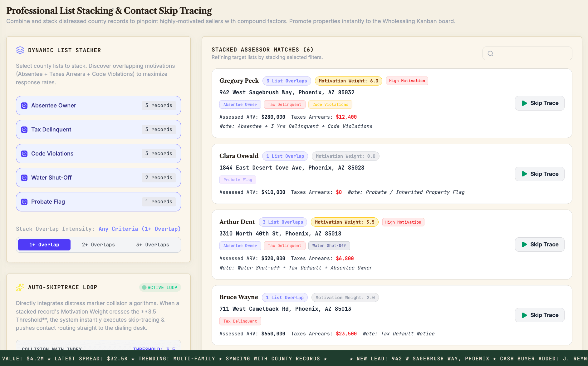Click the green dot in the Active Loop badge
588x366 pixels.
tap(144, 288)
